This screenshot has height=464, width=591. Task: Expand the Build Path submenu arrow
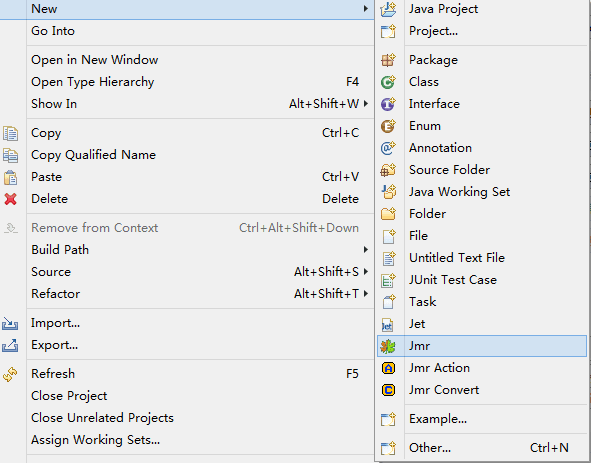coord(366,250)
